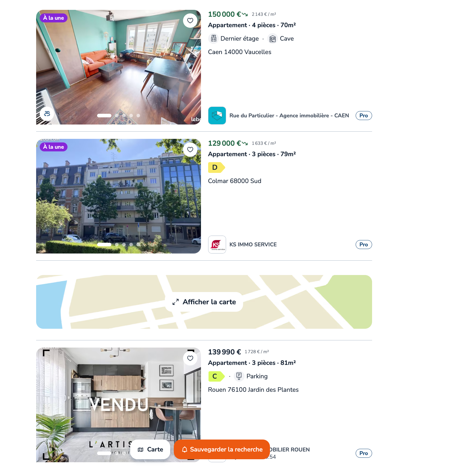Screen dimensions: 476x467
Task: Click the Parking icon on Rouen listing
Action: (239, 376)
